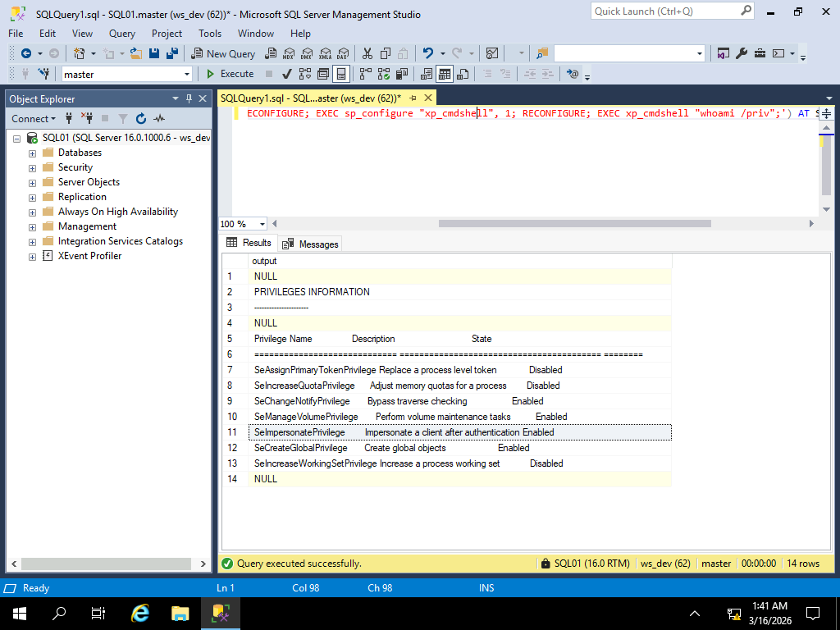Screen dimensions: 840x630
Task: Toggle Include Live Query Statistics
Action: click(384, 74)
